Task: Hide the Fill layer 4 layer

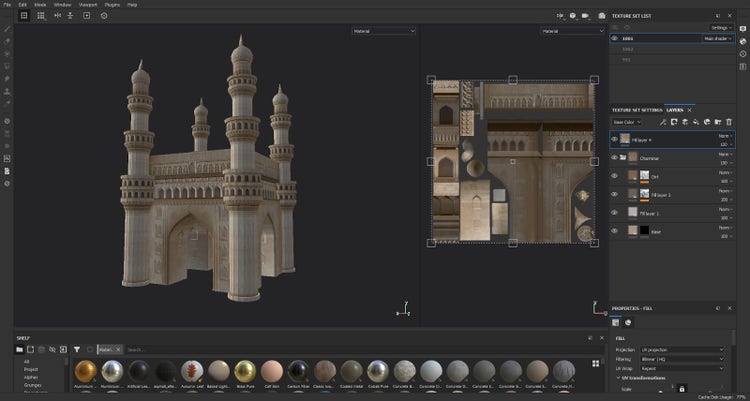Action: (x=614, y=139)
